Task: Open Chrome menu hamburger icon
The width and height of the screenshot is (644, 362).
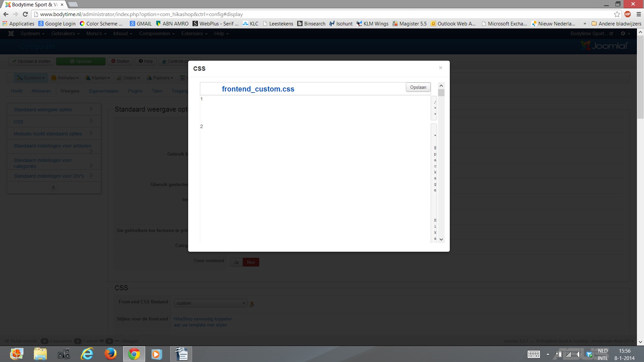Action: click(639, 14)
